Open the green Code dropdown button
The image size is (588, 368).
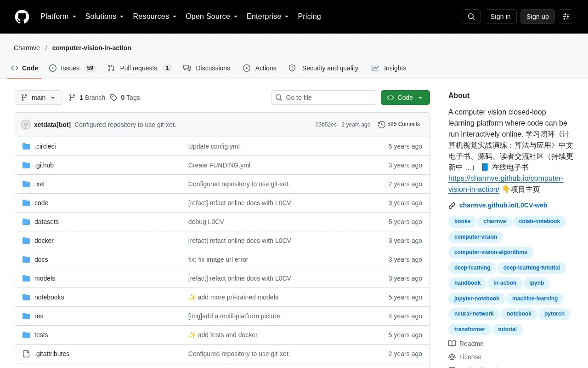coord(405,98)
